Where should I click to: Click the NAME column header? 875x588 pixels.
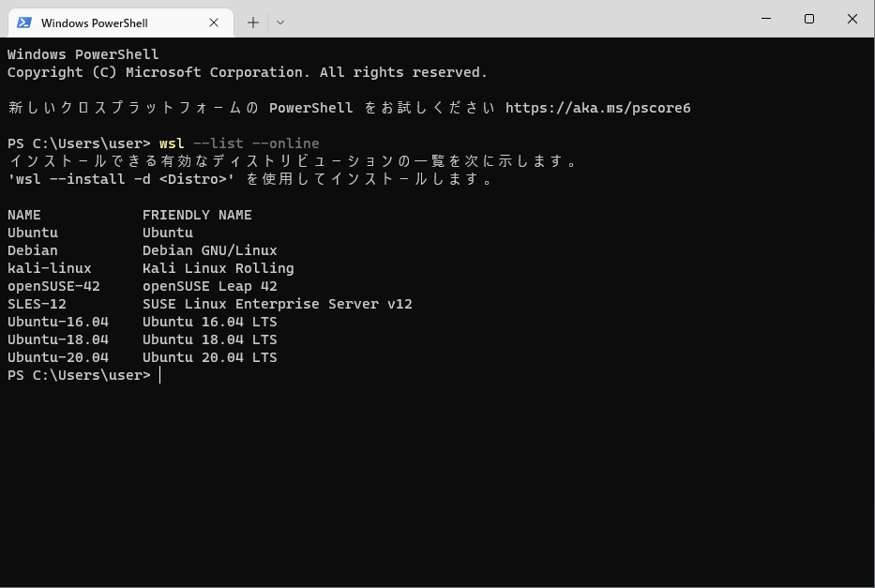(x=24, y=215)
